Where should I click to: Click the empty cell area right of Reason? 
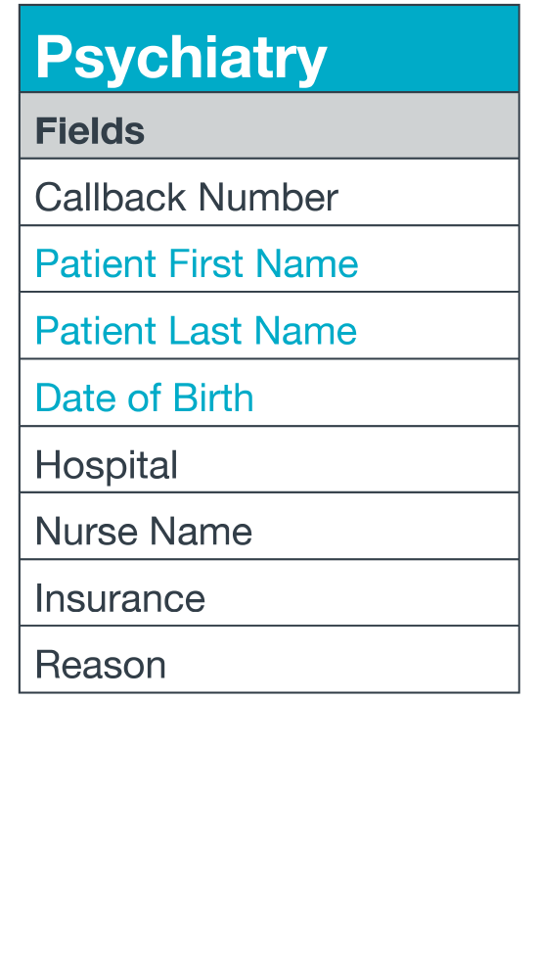tap(342, 660)
